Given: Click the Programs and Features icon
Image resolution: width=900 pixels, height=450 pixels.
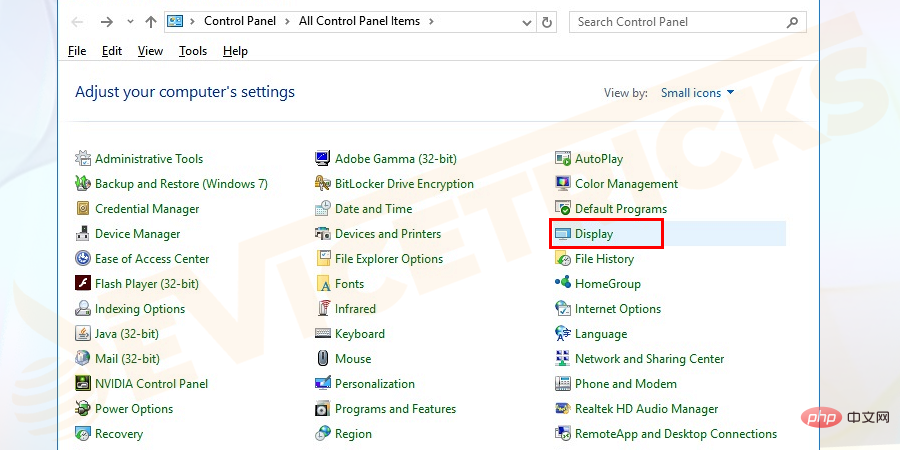Looking at the screenshot, I should (x=323, y=409).
